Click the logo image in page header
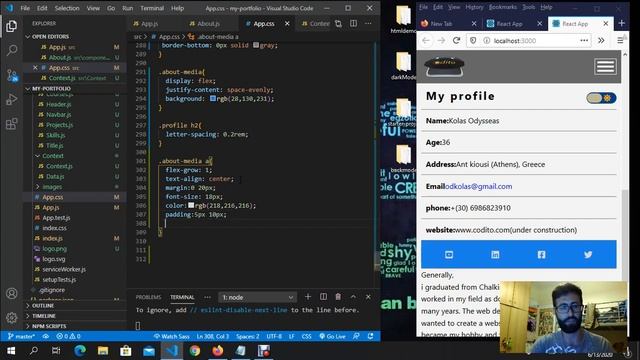Viewport: 640px width, 360px height. click(x=444, y=67)
